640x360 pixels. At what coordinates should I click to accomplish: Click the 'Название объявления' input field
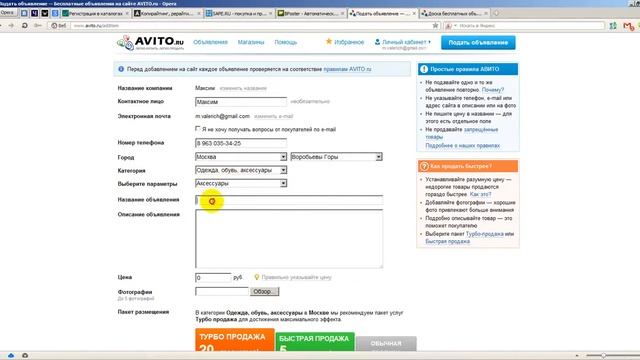tap(289, 200)
